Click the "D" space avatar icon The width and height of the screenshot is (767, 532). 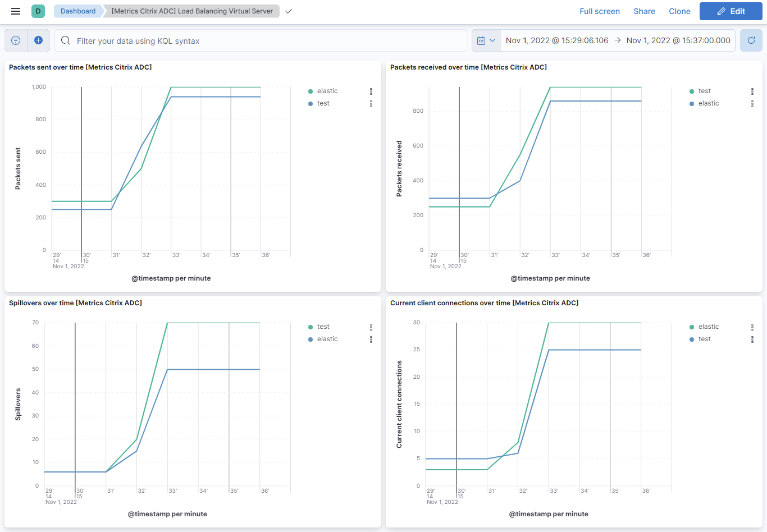pyautogui.click(x=37, y=11)
